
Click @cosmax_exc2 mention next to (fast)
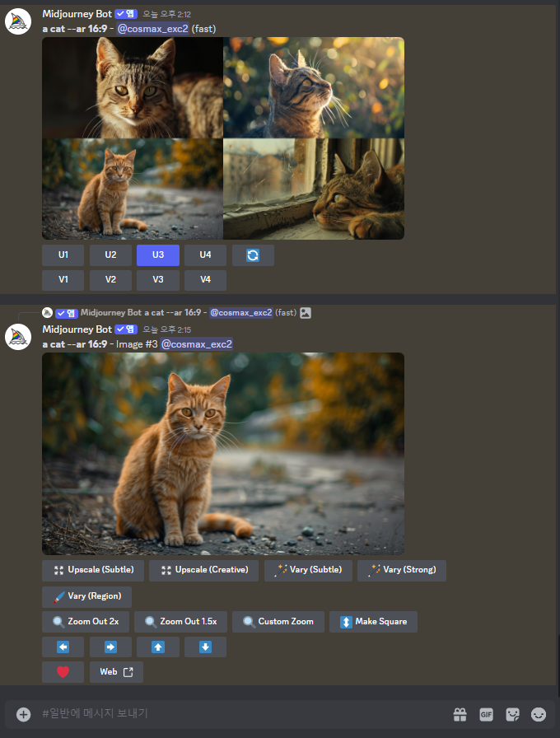tap(152, 29)
